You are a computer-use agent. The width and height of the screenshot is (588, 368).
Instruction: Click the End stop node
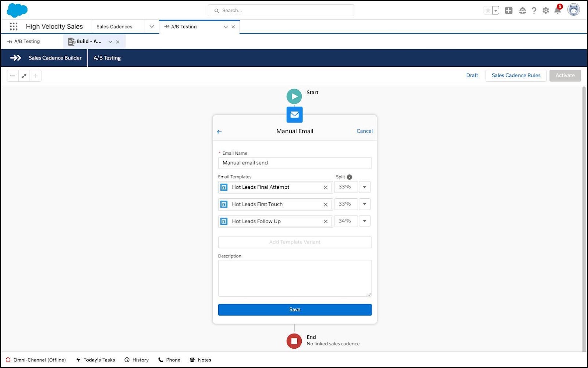tap(294, 341)
